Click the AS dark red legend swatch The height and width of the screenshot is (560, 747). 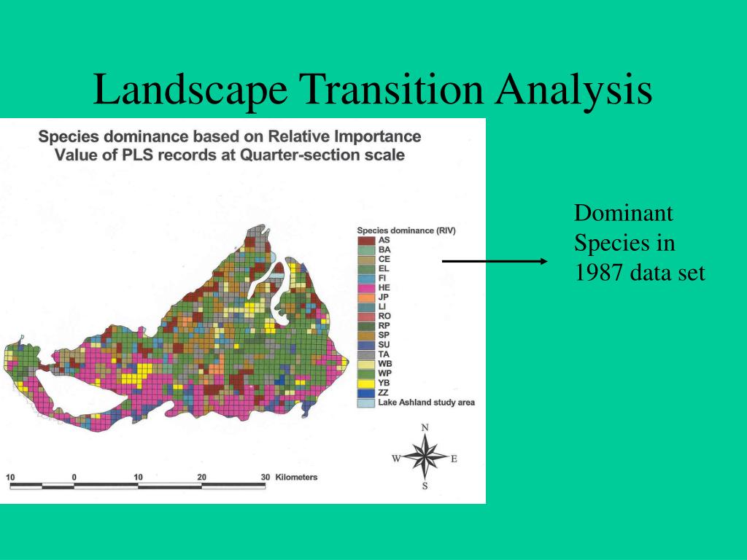(366, 240)
